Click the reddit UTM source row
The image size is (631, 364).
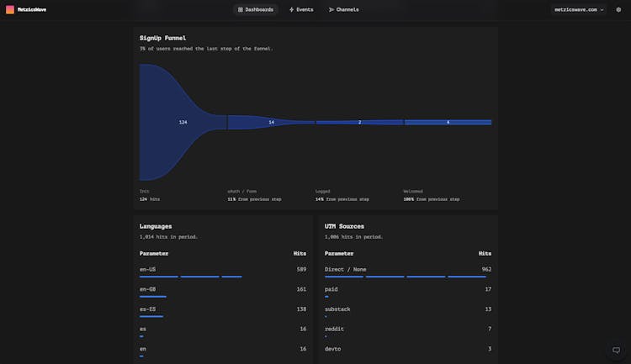pos(407,329)
